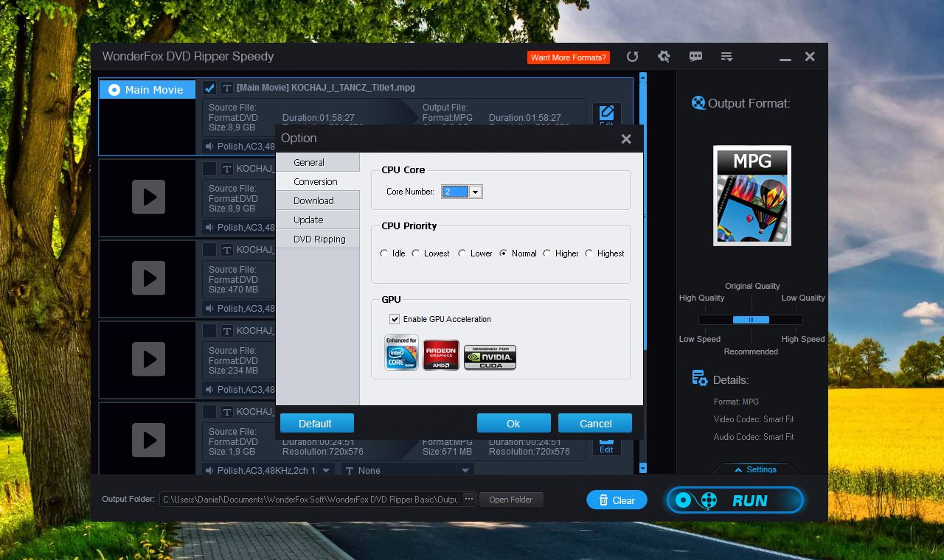944x560 pixels.
Task: Click the T subtitle icon next to None
Action: point(350,470)
